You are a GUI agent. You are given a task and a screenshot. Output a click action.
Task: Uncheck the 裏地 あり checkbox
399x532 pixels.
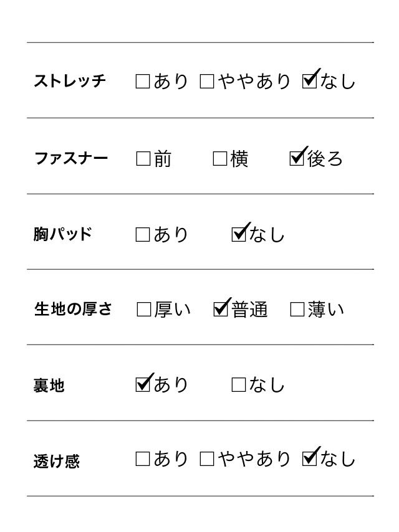[x=143, y=384]
